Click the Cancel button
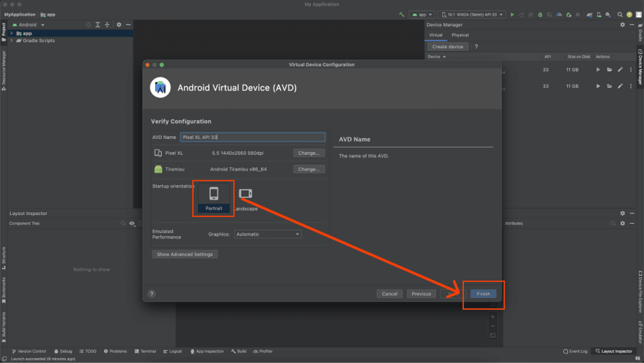The width and height of the screenshot is (644, 363). point(390,294)
